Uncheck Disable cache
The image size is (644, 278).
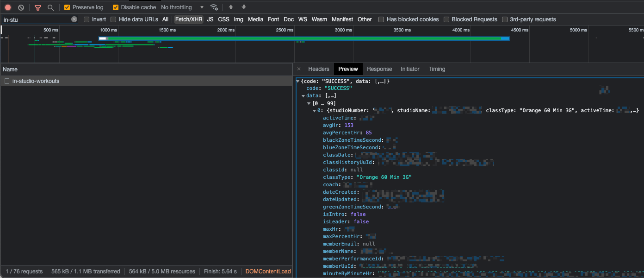(x=116, y=7)
